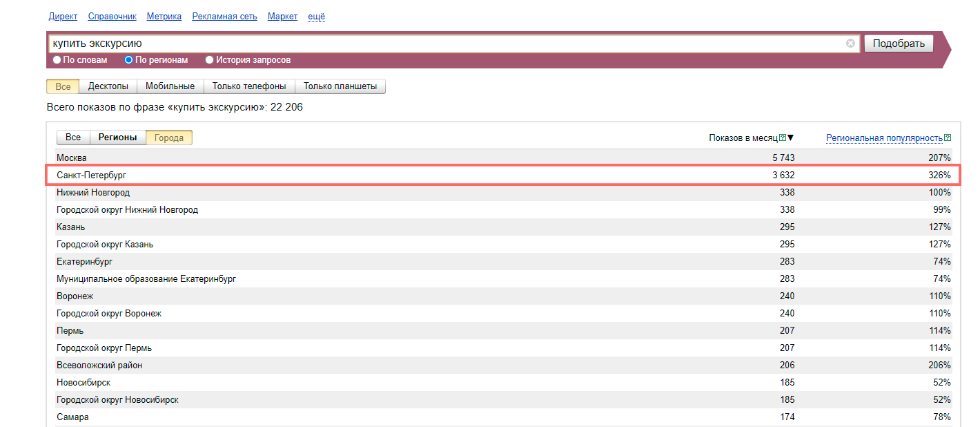Click the "Показов в месяц" column header
The width and height of the screenshot is (980, 427).
pos(743,138)
